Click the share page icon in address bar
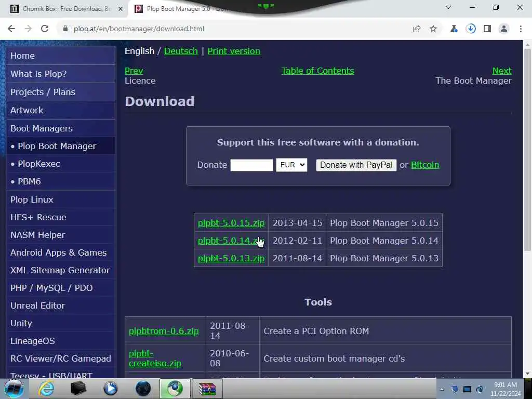 [417, 29]
